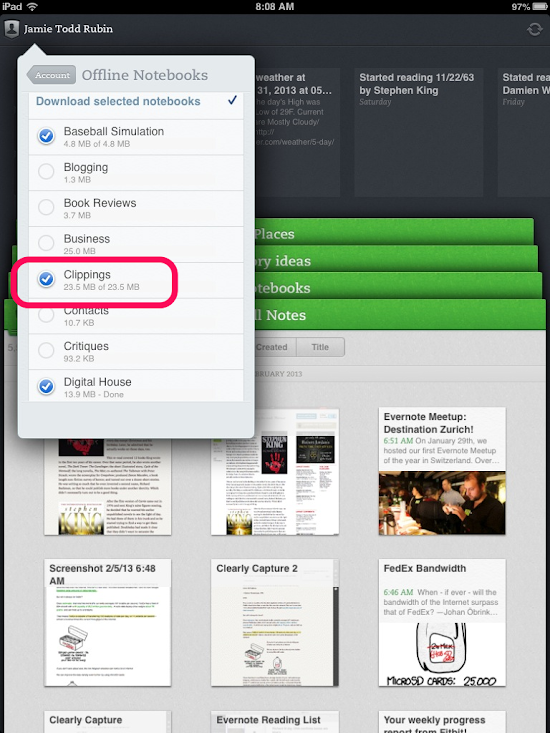Tap the 8:08 AM clock
This screenshot has height=733, width=550.
[x=275, y=7]
